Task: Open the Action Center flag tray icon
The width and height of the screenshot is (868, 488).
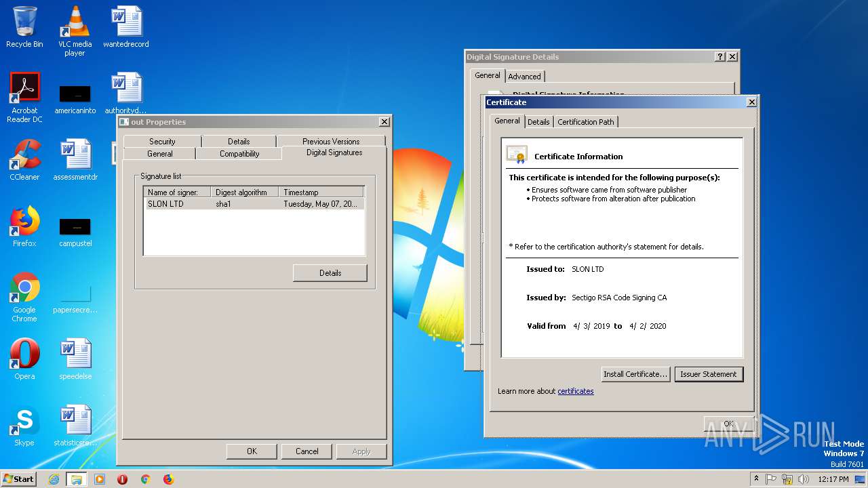Action: click(771, 479)
